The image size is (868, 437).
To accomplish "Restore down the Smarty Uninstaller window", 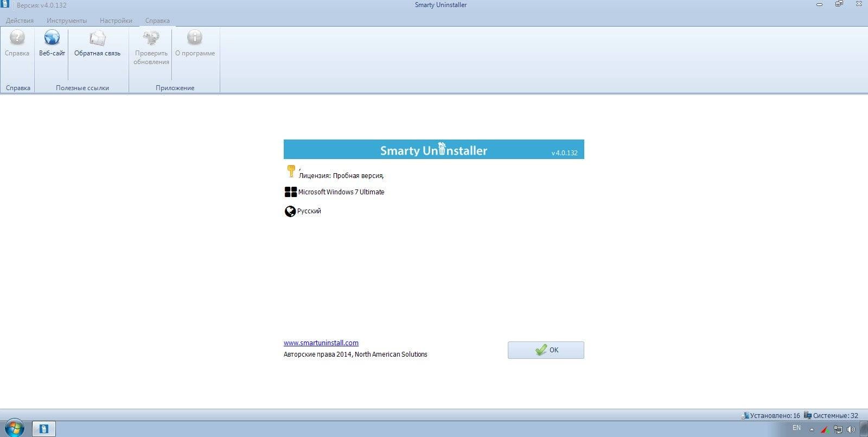I will pyautogui.click(x=839, y=4).
